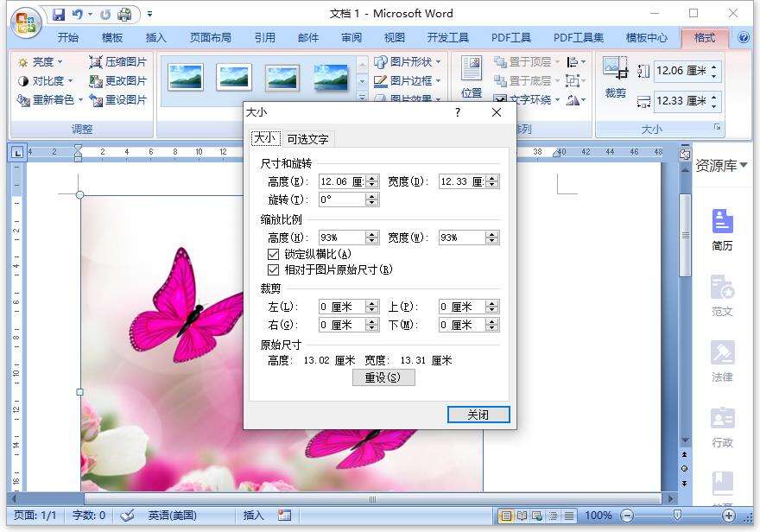Adjust crop 下(M) spinner
Image resolution: width=760 pixels, height=532 pixels.
[492, 325]
